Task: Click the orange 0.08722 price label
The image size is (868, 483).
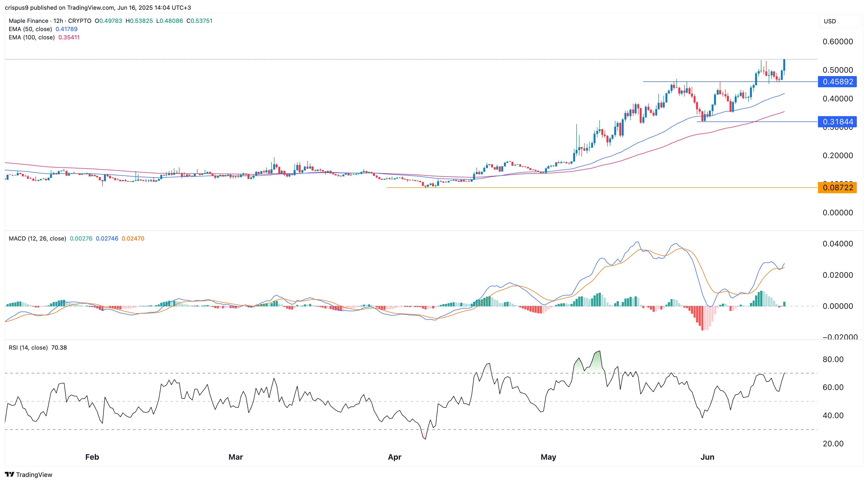Action: click(x=837, y=187)
